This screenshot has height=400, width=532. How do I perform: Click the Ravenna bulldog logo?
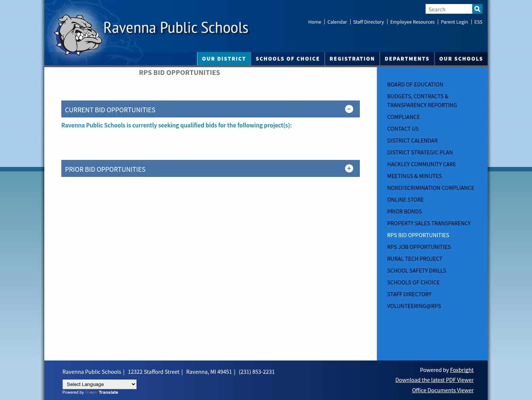tap(78, 35)
